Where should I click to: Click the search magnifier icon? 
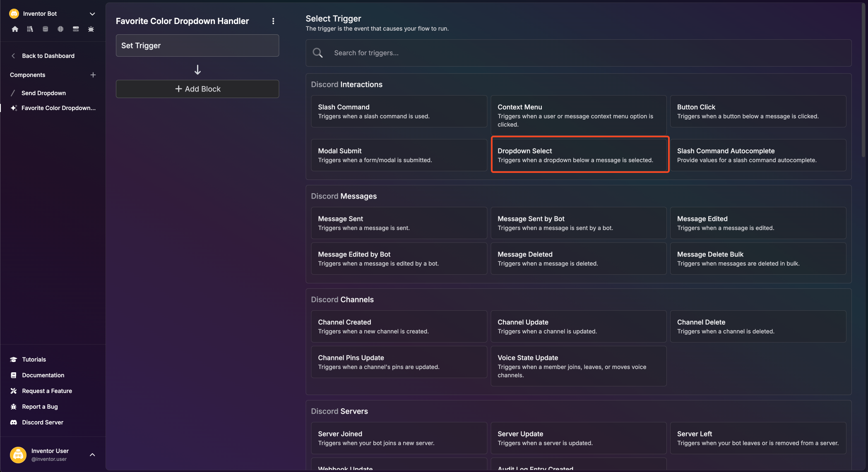click(x=318, y=53)
